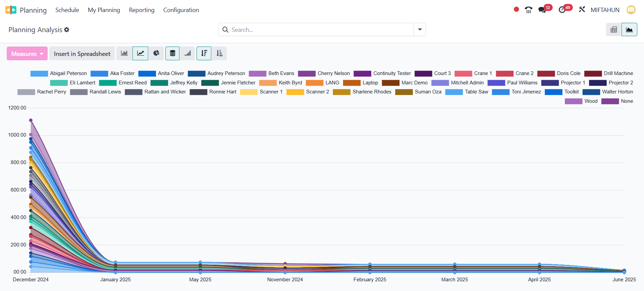Viewport: 644px width, 291px height.
Task: Open the debug tools icon
Action: click(x=582, y=10)
